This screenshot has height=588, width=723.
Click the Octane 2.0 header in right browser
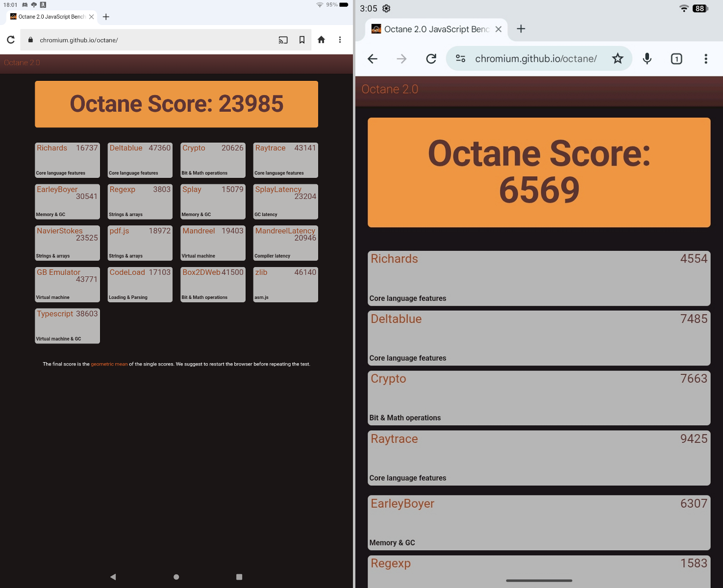pos(390,89)
